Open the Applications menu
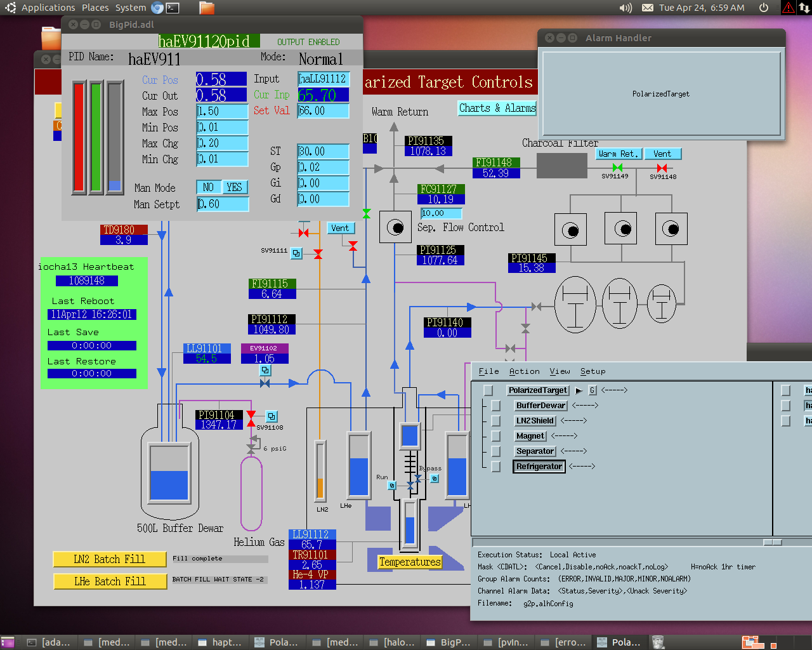 click(x=48, y=8)
